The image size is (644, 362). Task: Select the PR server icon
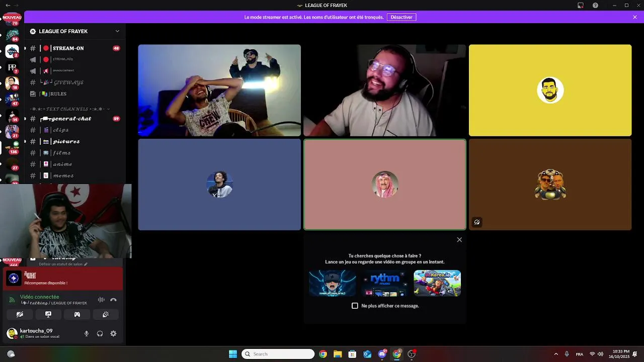(x=12, y=67)
